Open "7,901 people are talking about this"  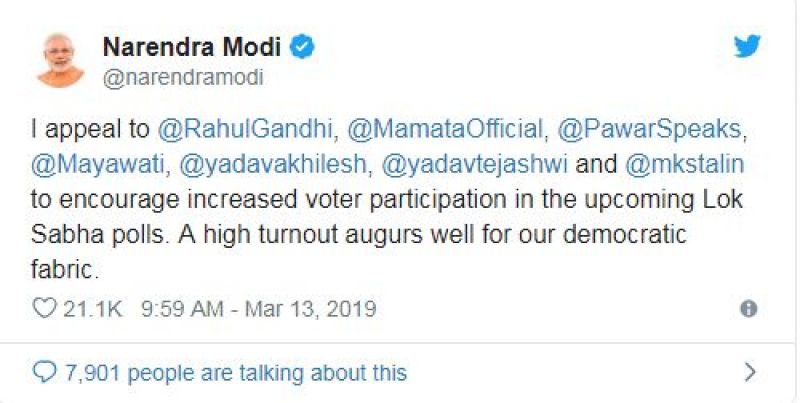(x=235, y=373)
